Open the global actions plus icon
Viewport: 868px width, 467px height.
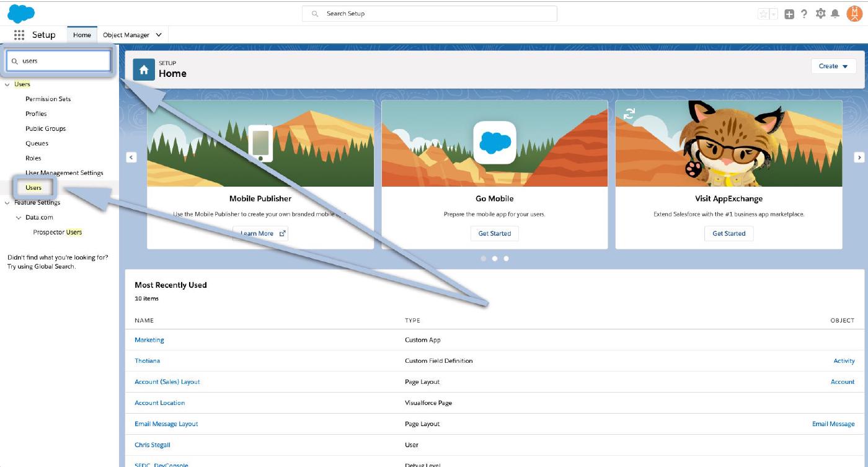coord(789,14)
